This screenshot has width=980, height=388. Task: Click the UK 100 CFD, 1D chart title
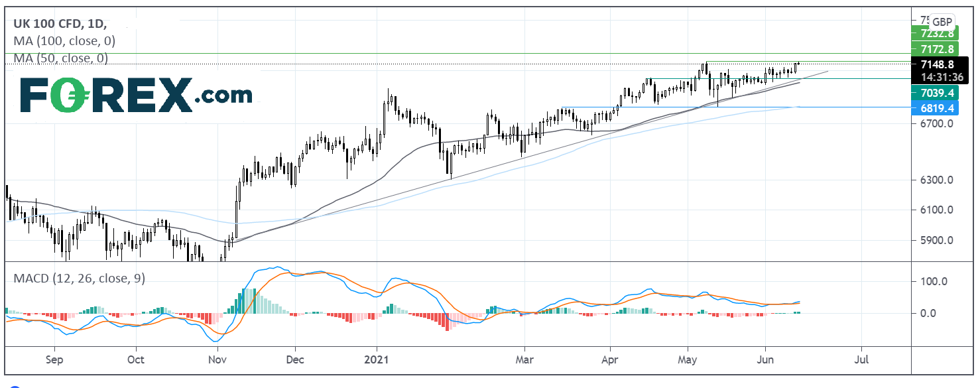(60, 24)
